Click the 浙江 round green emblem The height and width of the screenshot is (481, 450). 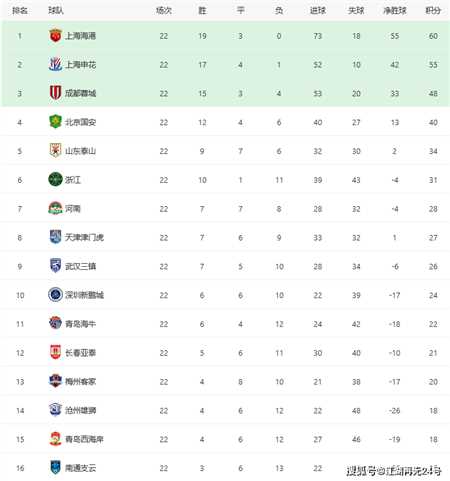pos(55,179)
